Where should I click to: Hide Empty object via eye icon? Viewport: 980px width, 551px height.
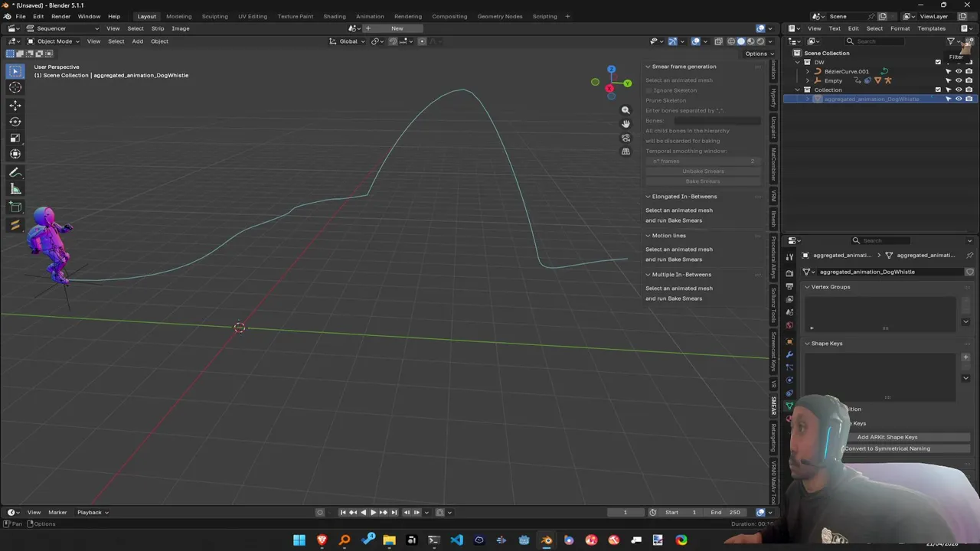(959, 80)
